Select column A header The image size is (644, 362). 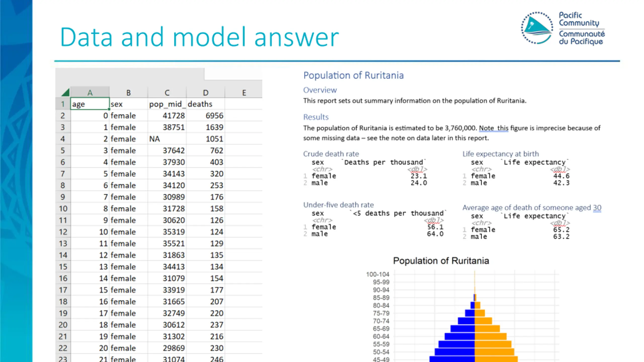click(x=90, y=93)
